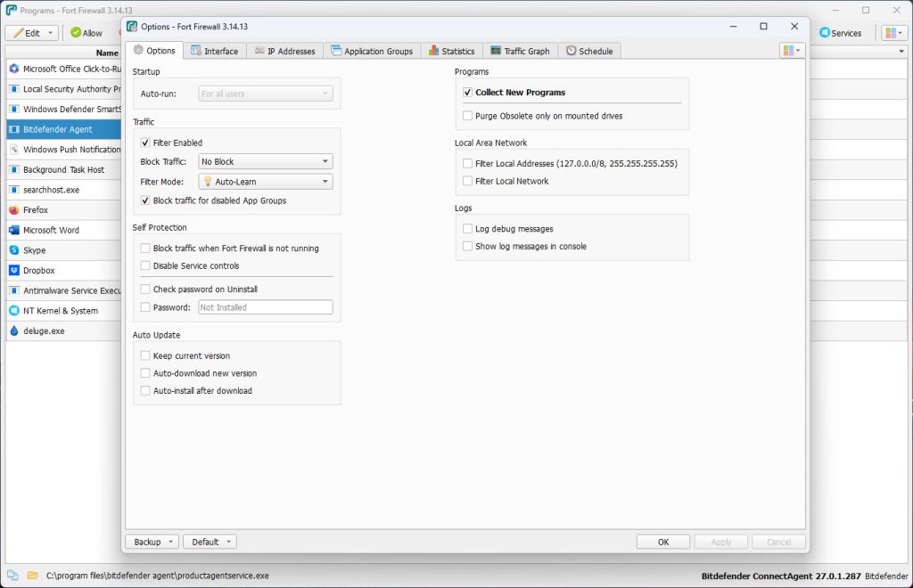Click the Skype icon in program list

tap(14, 250)
